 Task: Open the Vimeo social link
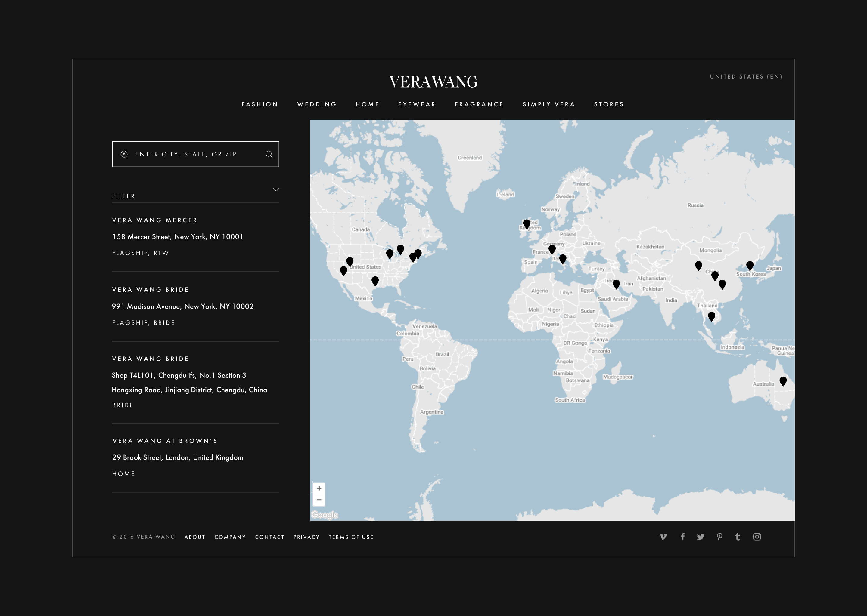coord(663,536)
